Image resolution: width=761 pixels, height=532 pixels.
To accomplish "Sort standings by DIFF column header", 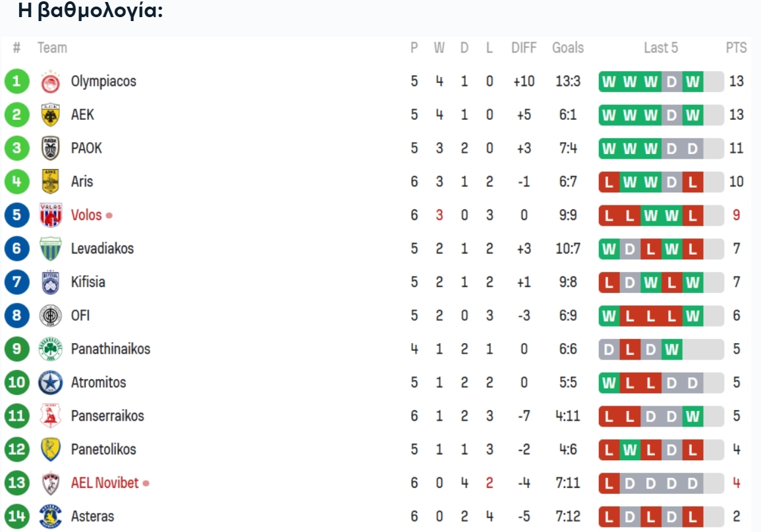I will coord(524,47).
